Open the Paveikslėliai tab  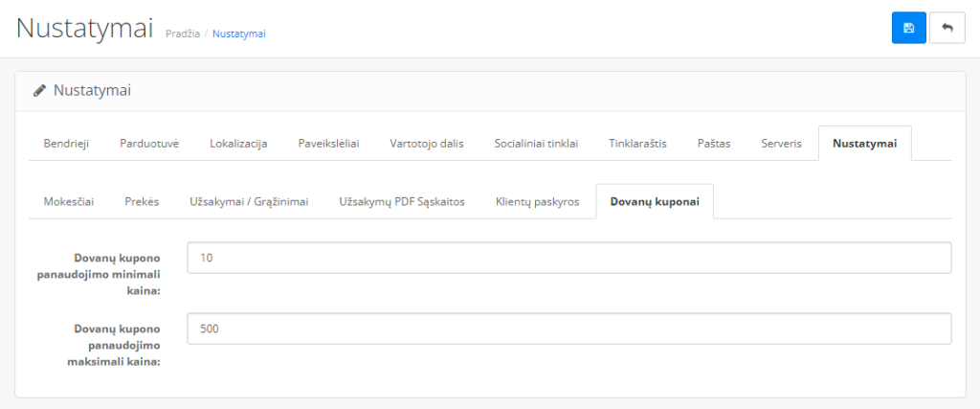[x=329, y=144]
